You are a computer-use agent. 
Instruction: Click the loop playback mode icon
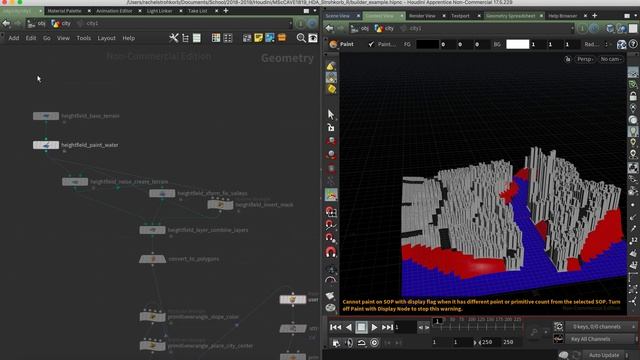[x=362, y=342]
